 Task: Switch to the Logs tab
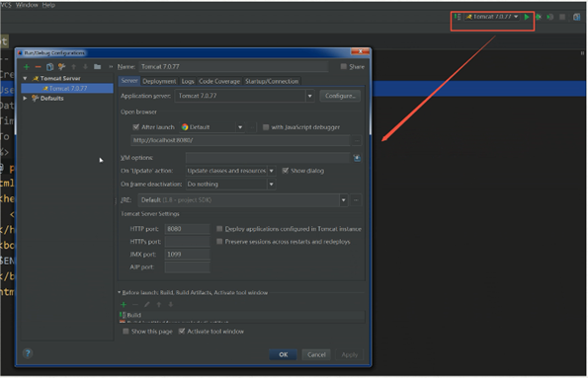[x=188, y=81]
